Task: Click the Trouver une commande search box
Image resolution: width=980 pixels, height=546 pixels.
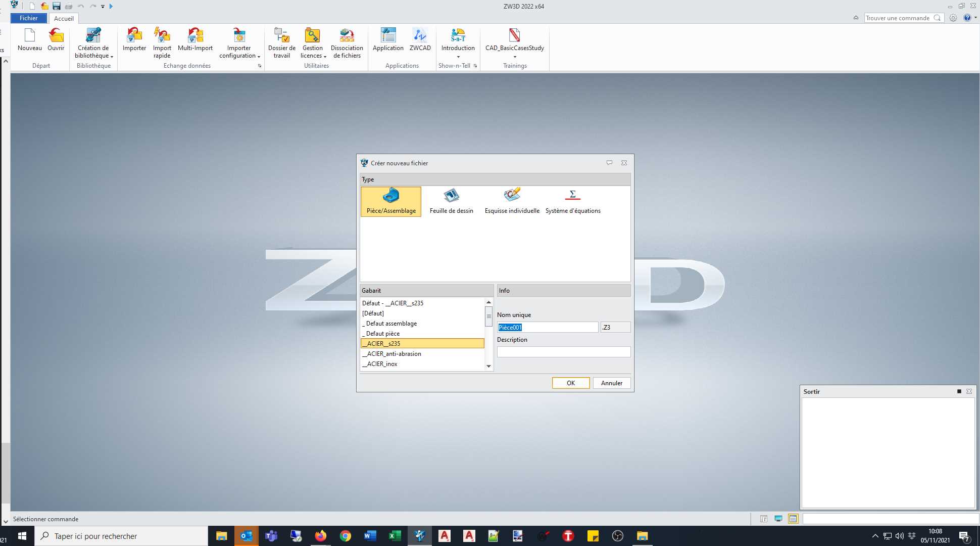Action: click(903, 18)
